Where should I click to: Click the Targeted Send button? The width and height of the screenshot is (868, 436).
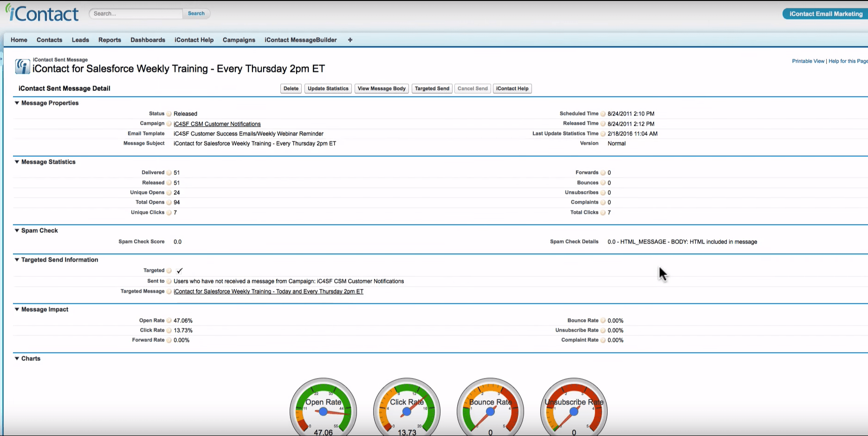(432, 89)
